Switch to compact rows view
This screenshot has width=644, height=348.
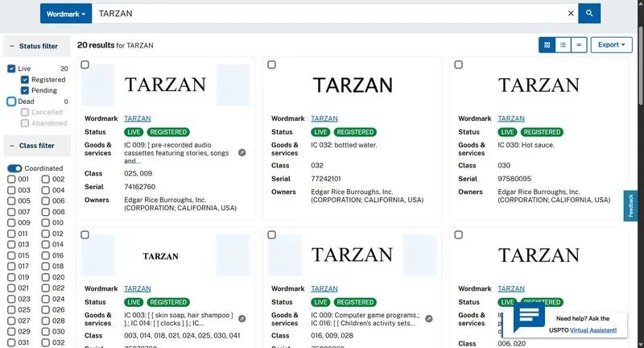(579, 45)
